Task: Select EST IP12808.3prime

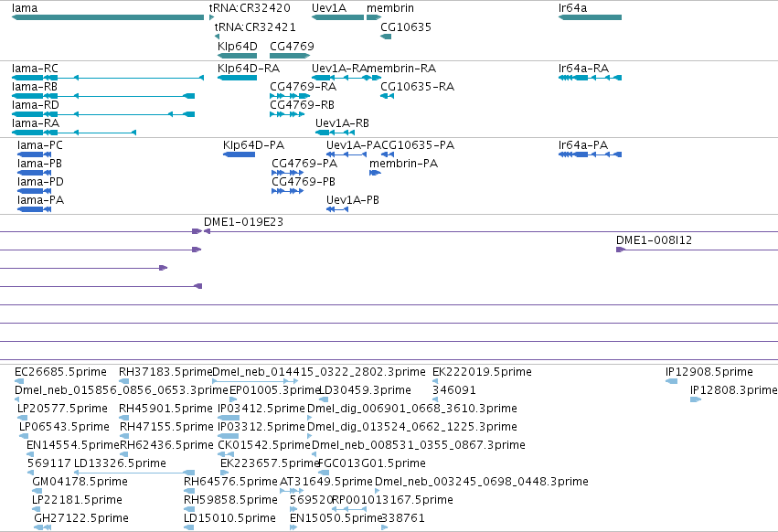Action: pos(734,390)
